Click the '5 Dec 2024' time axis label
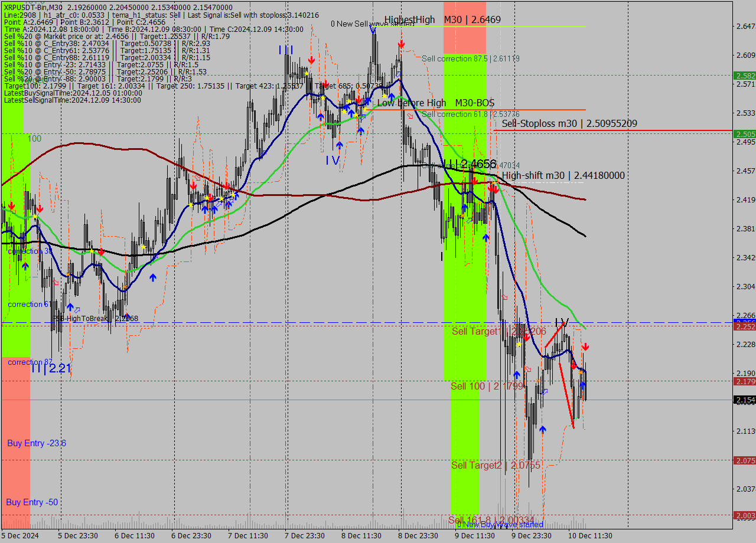Viewport: 756px width, 543px height. pos(20,536)
